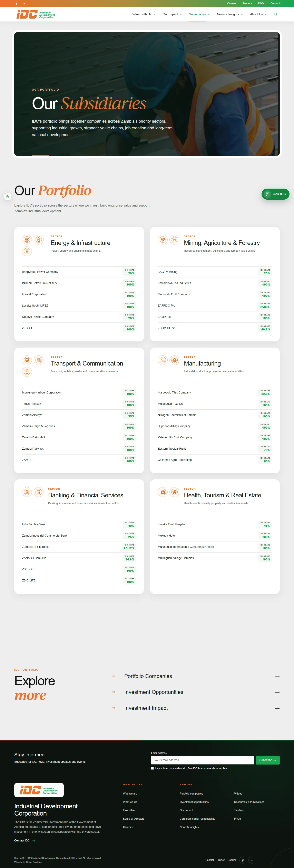The height and width of the screenshot is (868, 294).
Task: Select the Zambia Airways row
Action: (x=79, y=415)
